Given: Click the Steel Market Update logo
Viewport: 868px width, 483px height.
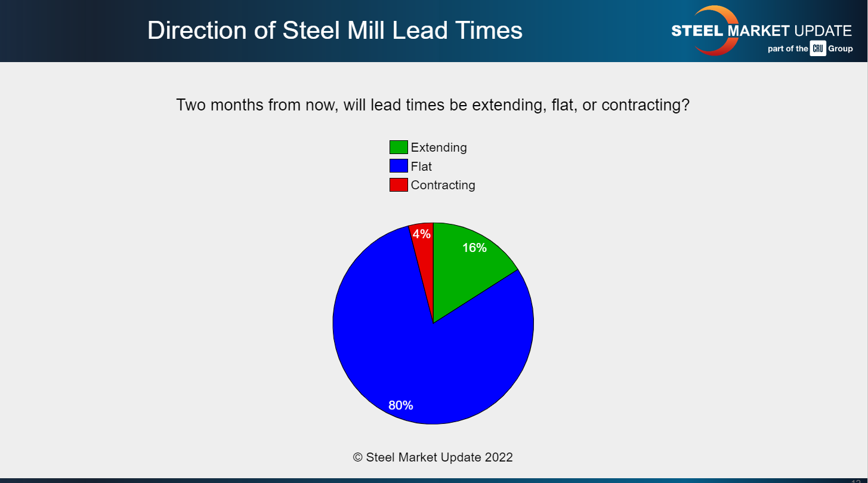Looking at the screenshot, I should coord(761,31).
